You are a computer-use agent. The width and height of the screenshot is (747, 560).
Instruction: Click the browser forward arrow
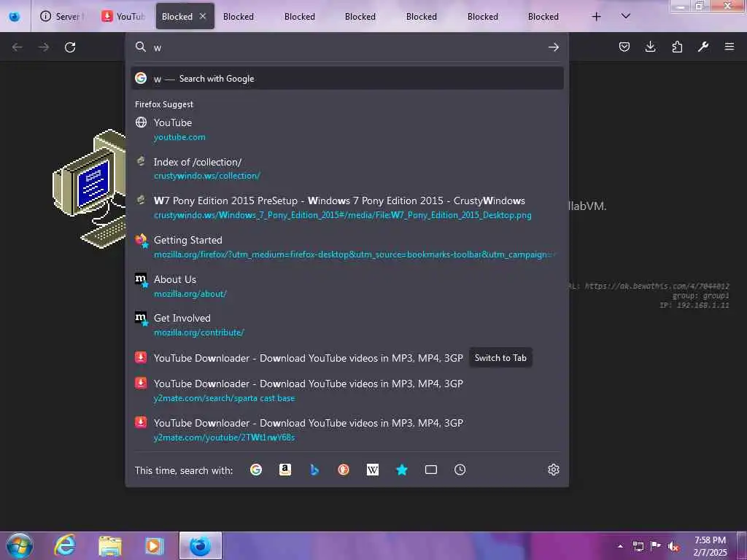tap(44, 47)
